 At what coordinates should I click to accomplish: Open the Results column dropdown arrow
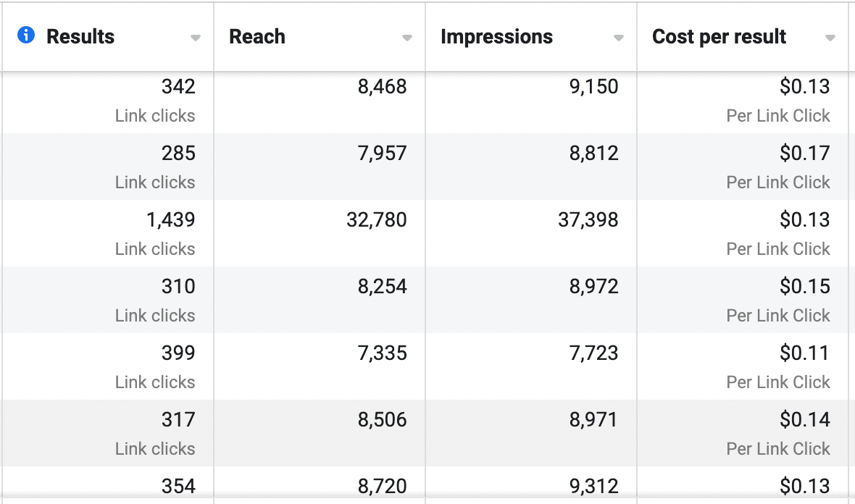(195, 38)
